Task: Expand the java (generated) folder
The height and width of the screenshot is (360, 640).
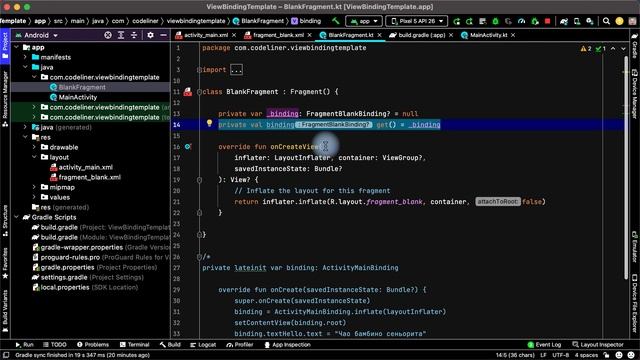Action: [26, 127]
